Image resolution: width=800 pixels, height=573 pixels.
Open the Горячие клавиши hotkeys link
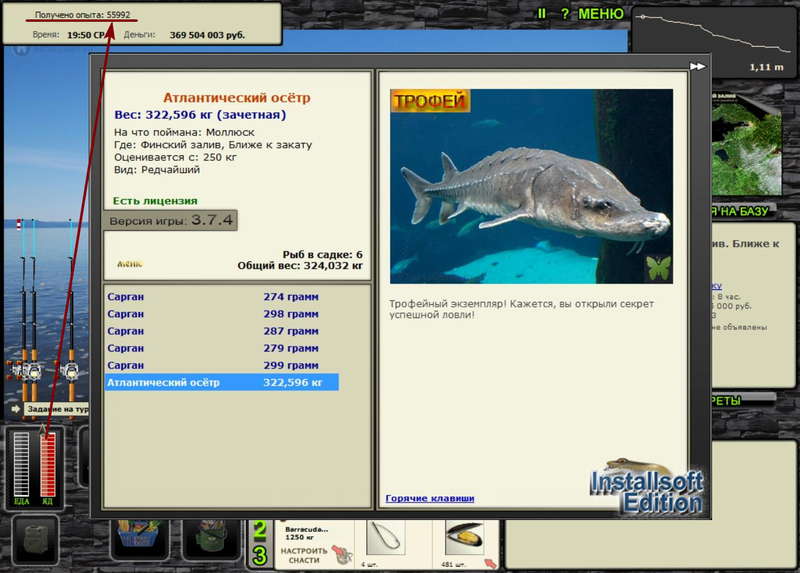coord(430,498)
